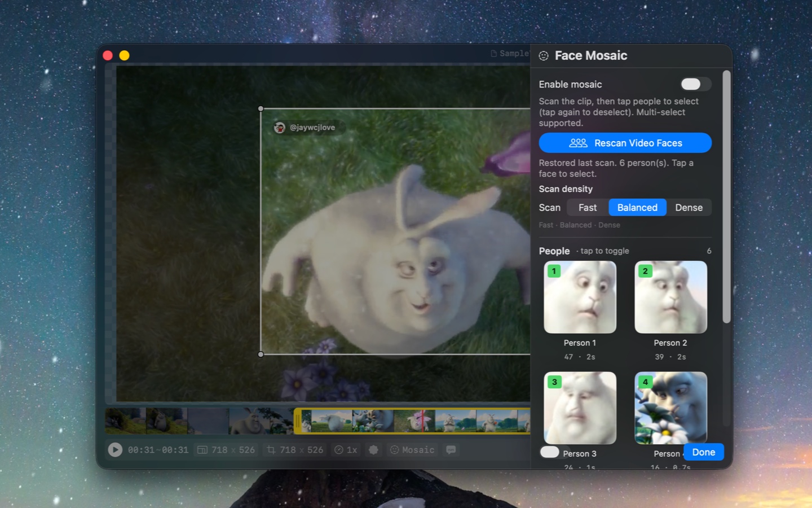
Task: Open the speech bubble caption tool
Action: point(451,450)
